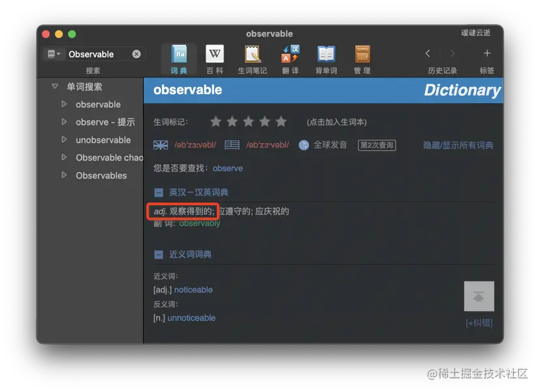Expand the observable tree item
This screenshot has width=540, height=392.
[64, 104]
